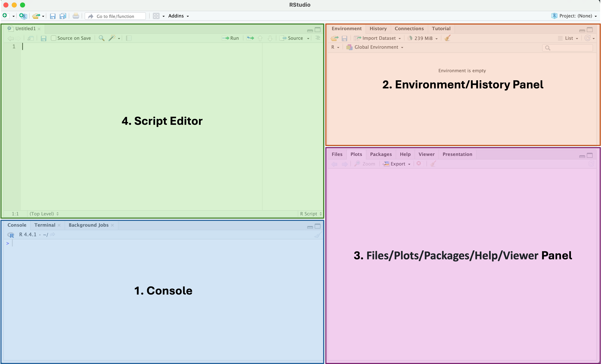This screenshot has width=601, height=364.
Task: Toggle the document outline icon
Action: coord(318,38)
